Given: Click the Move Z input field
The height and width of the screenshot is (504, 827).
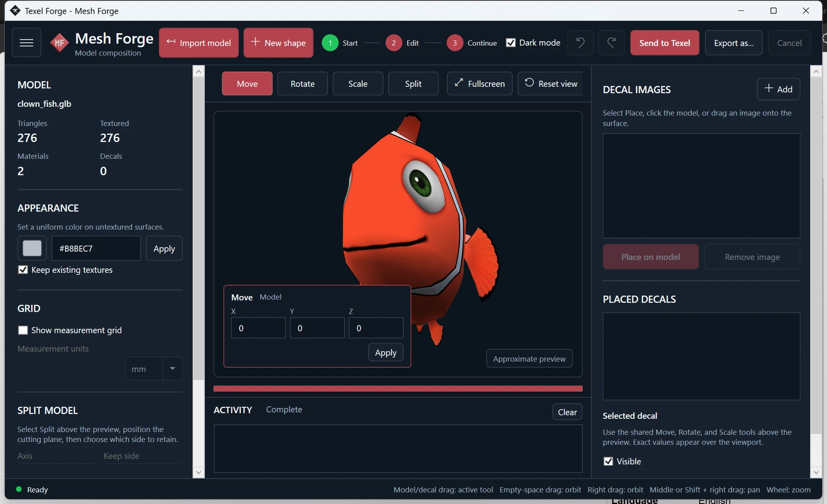Looking at the screenshot, I should click(376, 328).
